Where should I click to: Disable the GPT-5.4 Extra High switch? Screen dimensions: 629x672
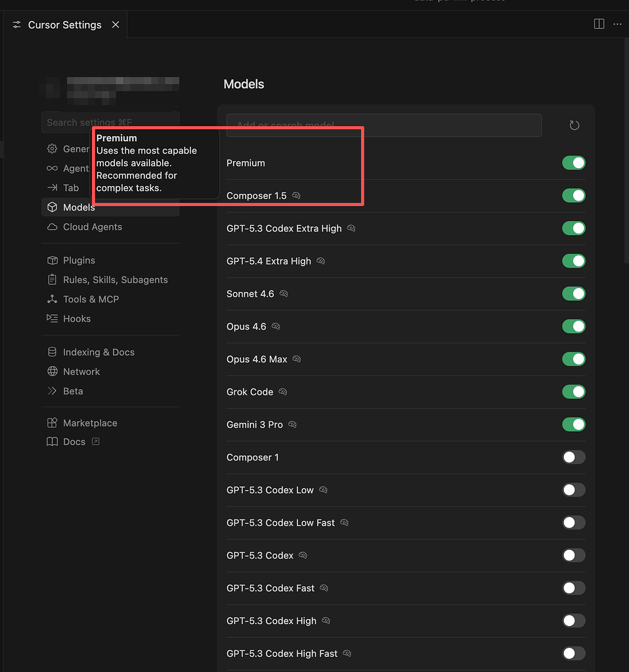(x=574, y=261)
